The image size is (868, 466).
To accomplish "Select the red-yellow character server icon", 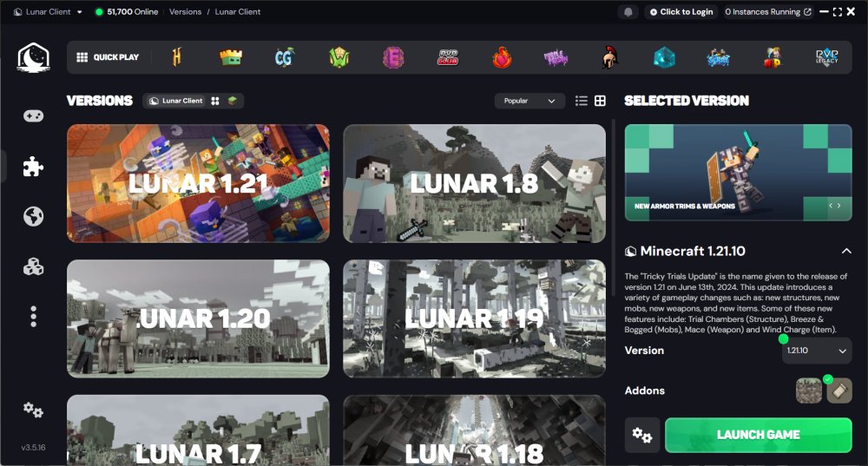I will 773,57.
